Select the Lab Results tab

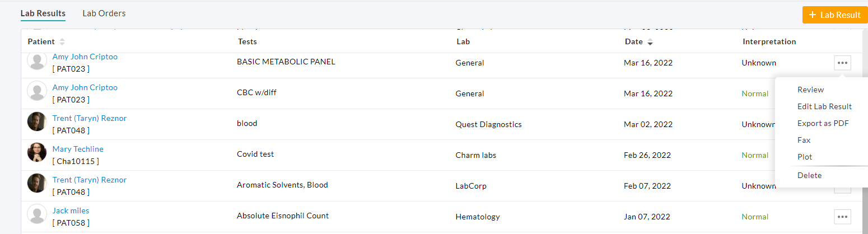(43, 13)
